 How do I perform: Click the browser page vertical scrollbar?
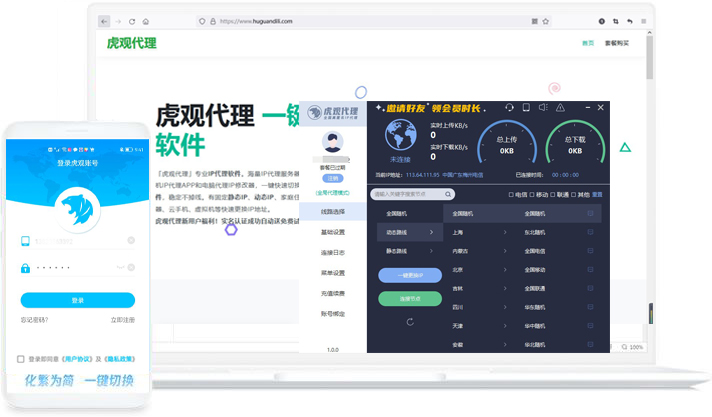point(650,57)
